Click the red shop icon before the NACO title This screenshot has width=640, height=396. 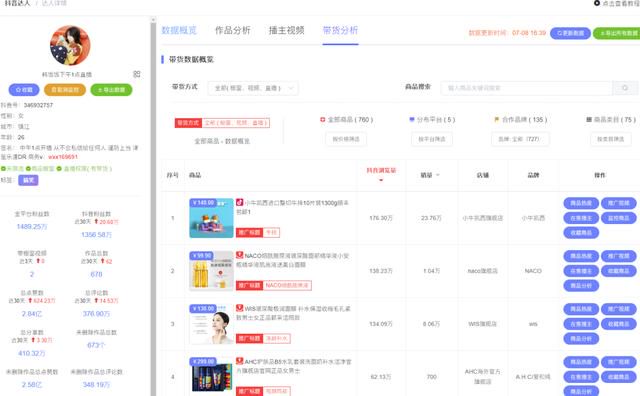(240, 255)
